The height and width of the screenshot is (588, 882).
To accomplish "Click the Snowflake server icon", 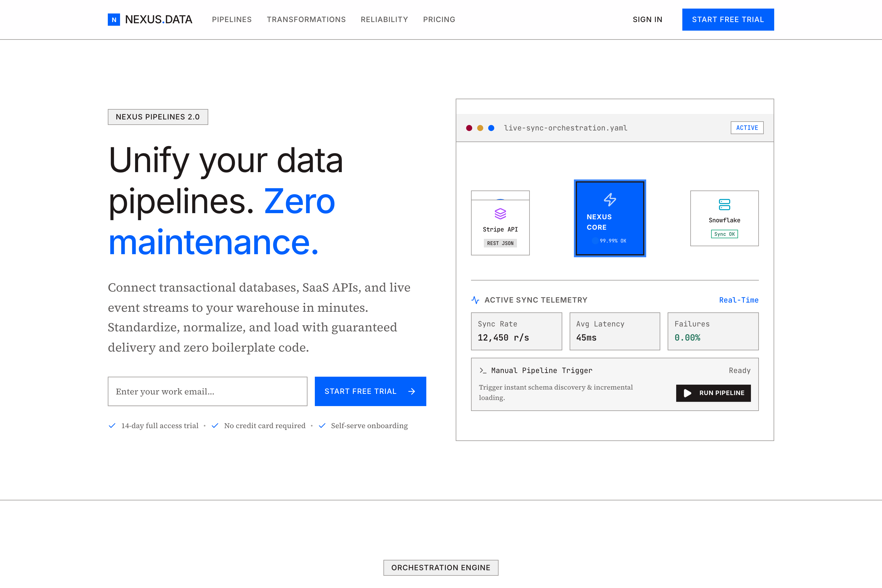I will click(724, 204).
